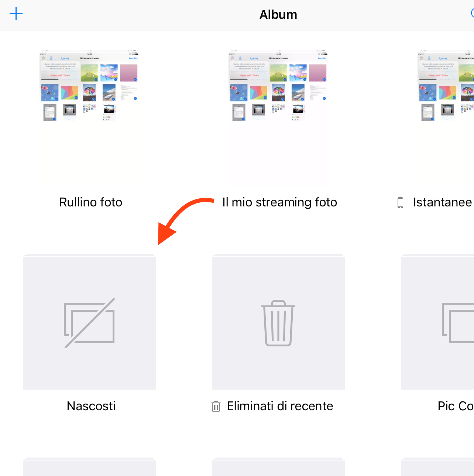Click small trash icon beside Eliminati di recente
Screen dimensions: 474x476
pyautogui.click(x=216, y=407)
